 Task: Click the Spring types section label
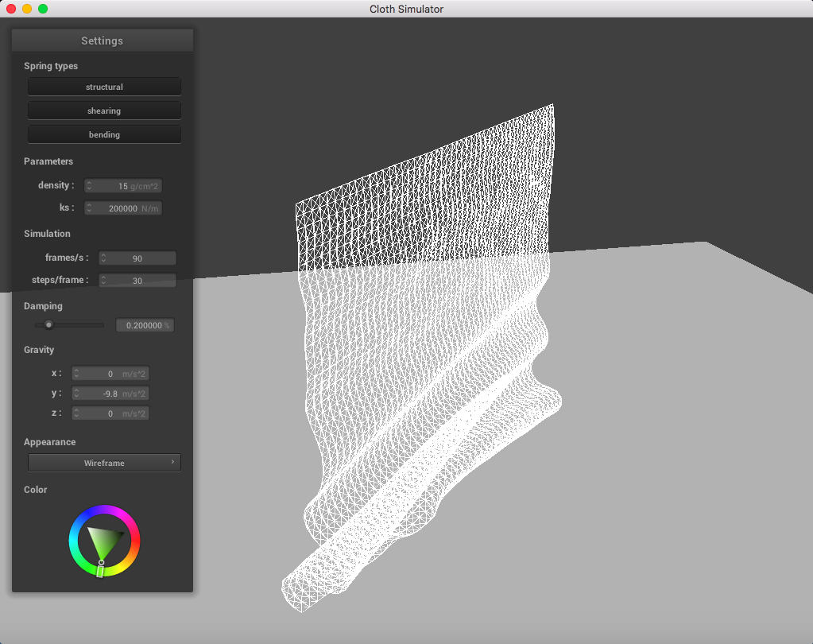(51, 66)
